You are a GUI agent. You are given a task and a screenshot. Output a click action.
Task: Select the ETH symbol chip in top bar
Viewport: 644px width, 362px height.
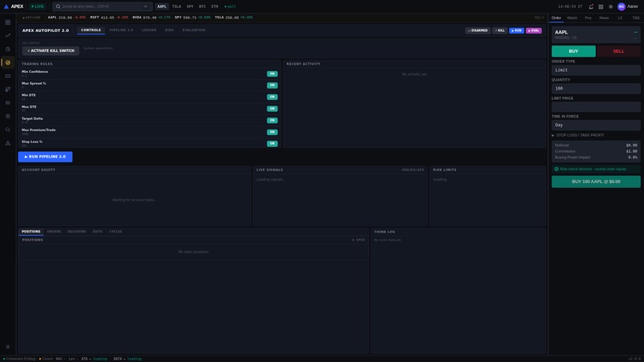tap(215, 6)
